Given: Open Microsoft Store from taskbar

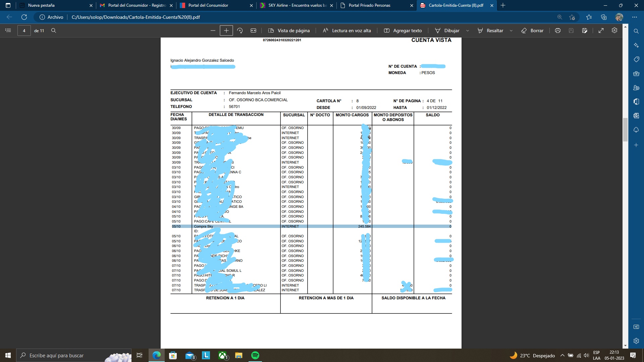Looking at the screenshot, I should tap(173, 355).
